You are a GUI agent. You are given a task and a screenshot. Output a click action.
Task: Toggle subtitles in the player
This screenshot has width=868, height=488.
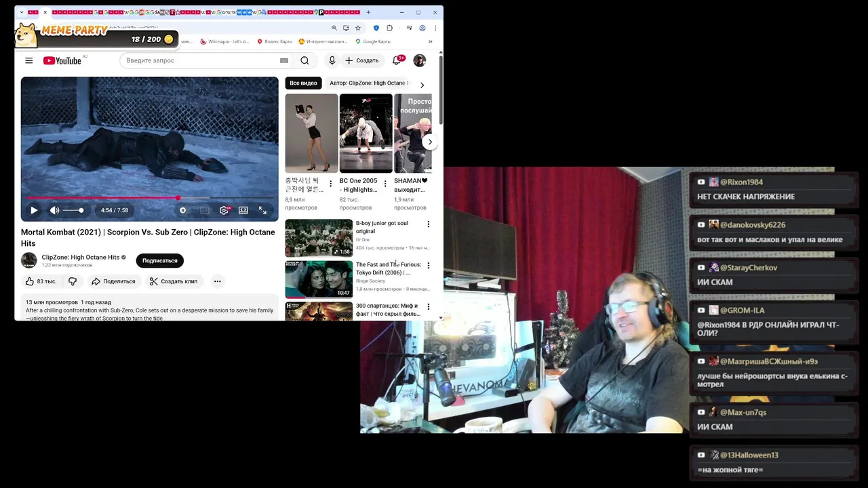(205, 210)
